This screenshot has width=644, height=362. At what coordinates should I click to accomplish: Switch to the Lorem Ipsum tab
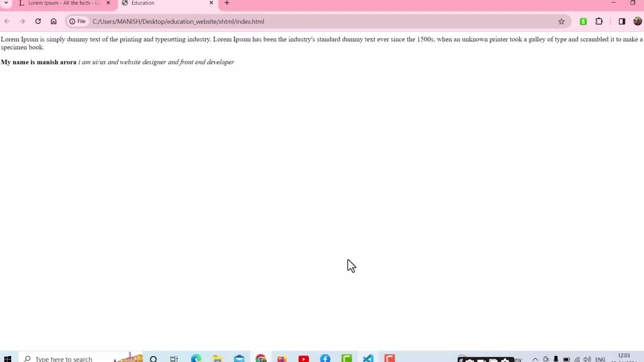pos(60,4)
